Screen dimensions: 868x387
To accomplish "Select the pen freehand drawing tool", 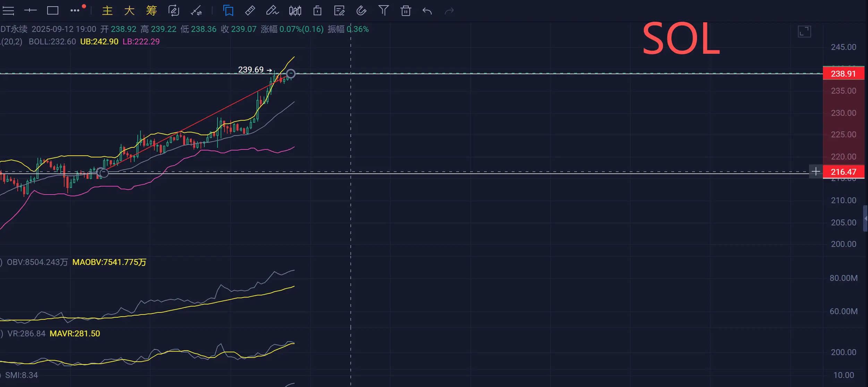I will point(272,11).
